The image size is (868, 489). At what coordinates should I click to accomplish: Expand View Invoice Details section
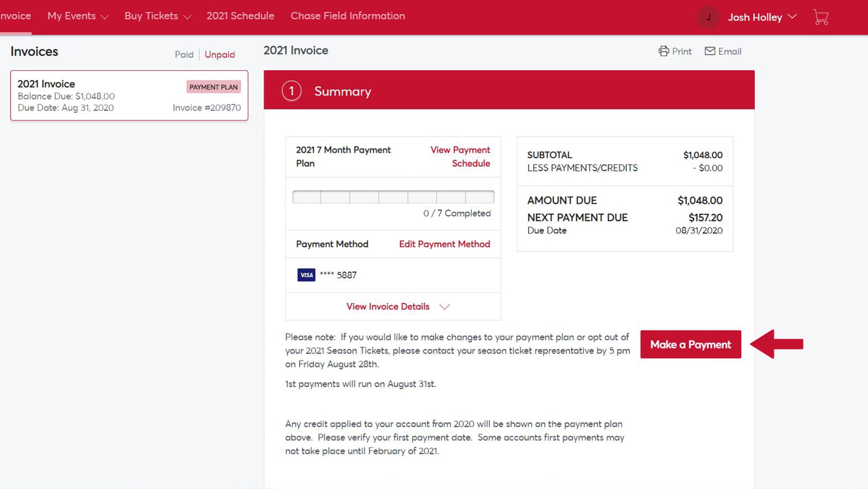point(397,306)
